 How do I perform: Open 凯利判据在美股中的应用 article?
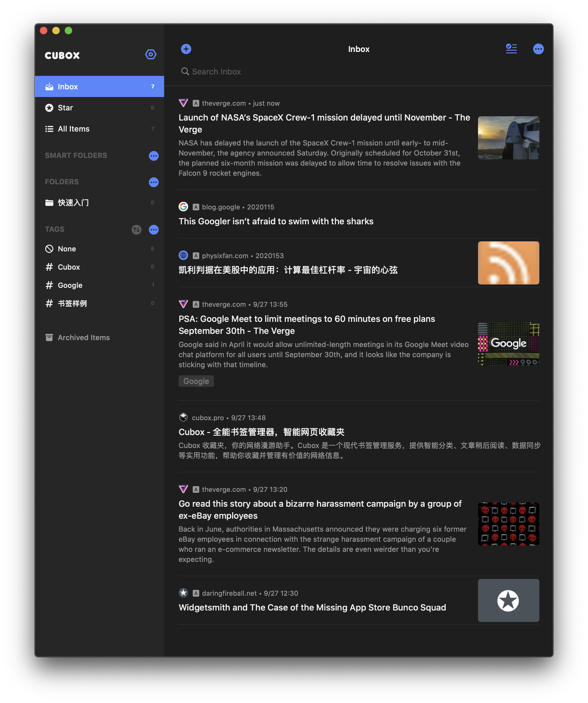coord(288,270)
